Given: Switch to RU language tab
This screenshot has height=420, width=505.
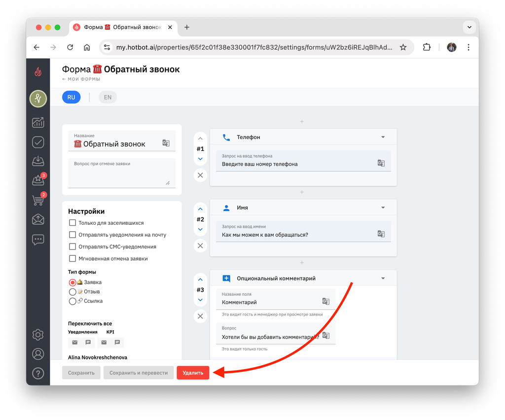Looking at the screenshot, I should [x=71, y=97].
